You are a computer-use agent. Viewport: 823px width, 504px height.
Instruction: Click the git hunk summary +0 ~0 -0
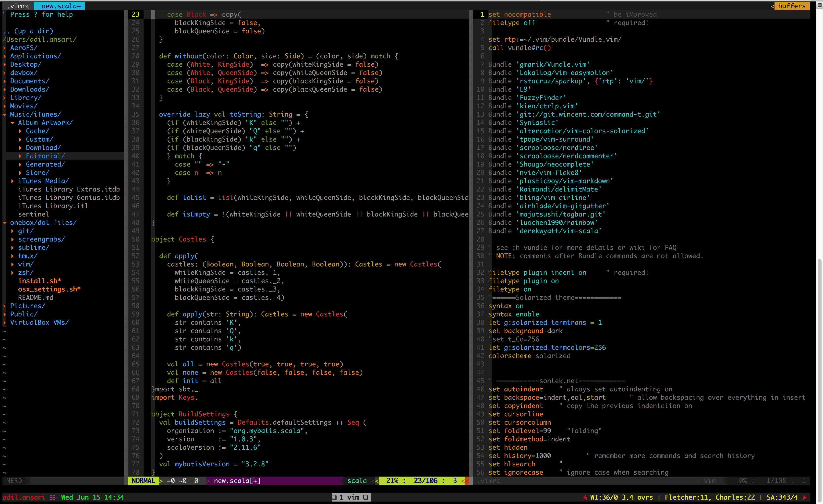[182, 481]
